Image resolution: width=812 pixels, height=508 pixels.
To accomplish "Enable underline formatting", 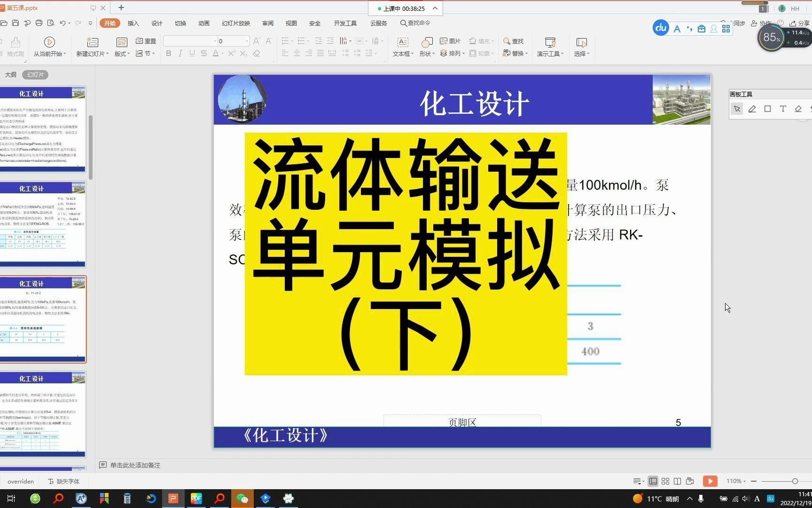I will pyautogui.click(x=192, y=53).
